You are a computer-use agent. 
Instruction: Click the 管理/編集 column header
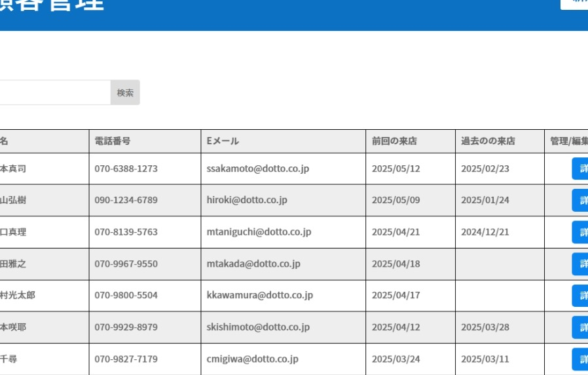tap(568, 141)
